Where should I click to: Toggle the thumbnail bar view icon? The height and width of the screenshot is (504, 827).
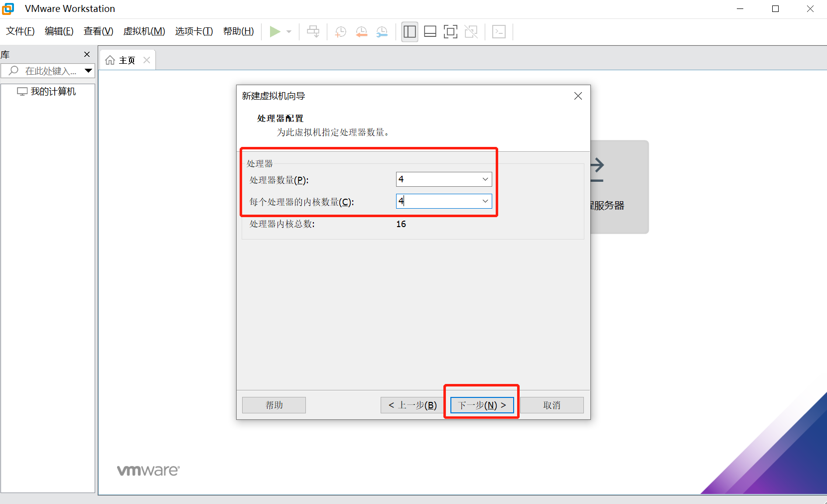click(430, 32)
